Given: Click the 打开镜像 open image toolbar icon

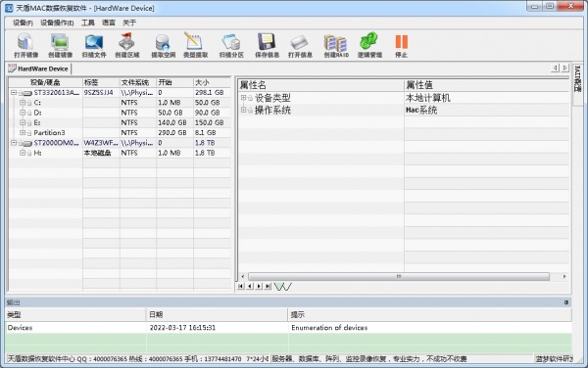Looking at the screenshot, I should 25,46.
